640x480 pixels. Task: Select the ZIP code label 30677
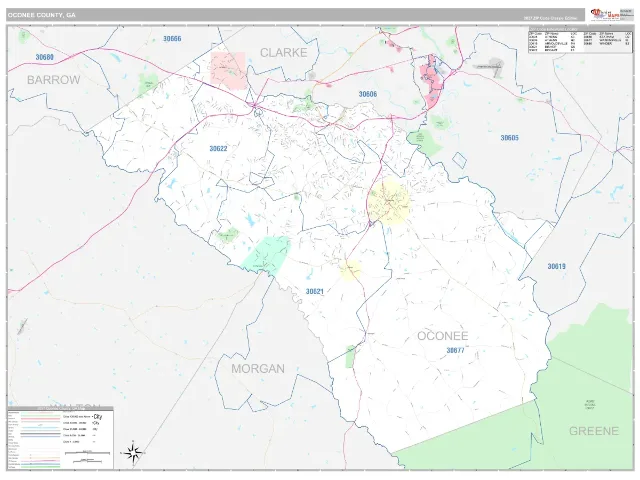456,351
